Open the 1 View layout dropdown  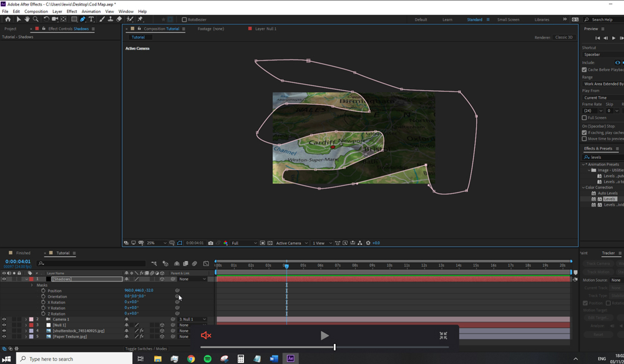coord(322,243)
